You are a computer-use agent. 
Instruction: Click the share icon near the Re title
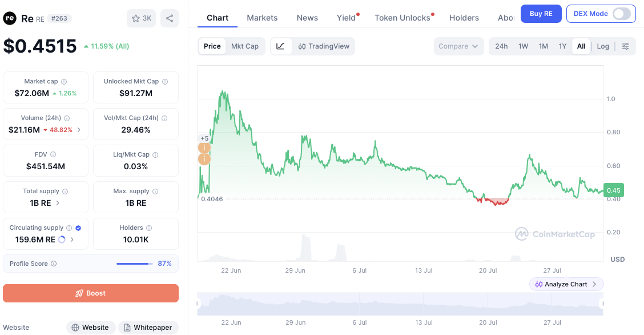click(170, 18)
